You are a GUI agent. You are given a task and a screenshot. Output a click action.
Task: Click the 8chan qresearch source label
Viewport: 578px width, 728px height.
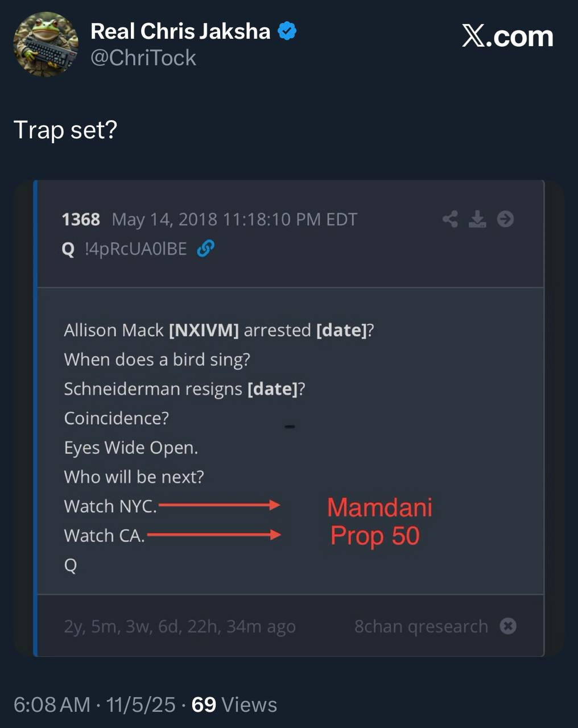click(x=421, y=626)
